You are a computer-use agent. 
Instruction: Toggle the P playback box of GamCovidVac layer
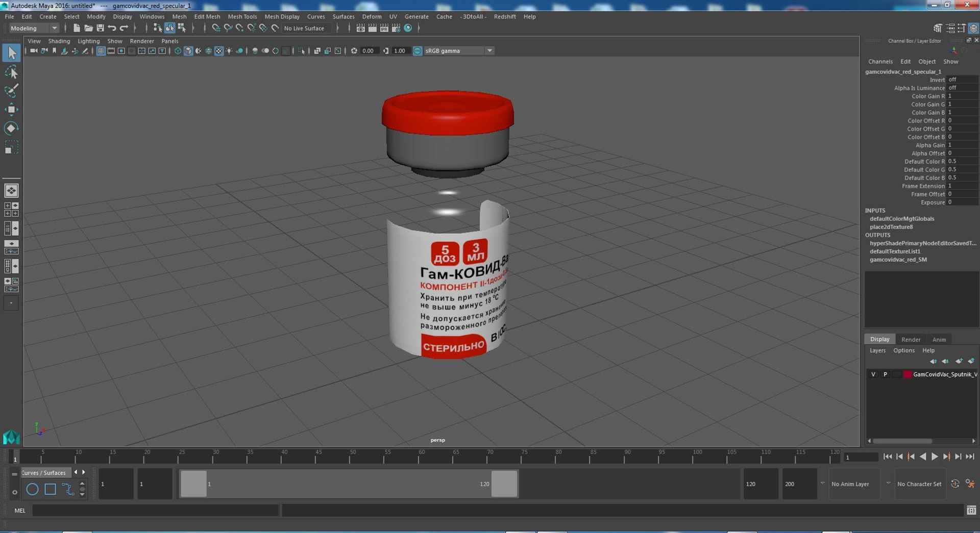(885, 374)
